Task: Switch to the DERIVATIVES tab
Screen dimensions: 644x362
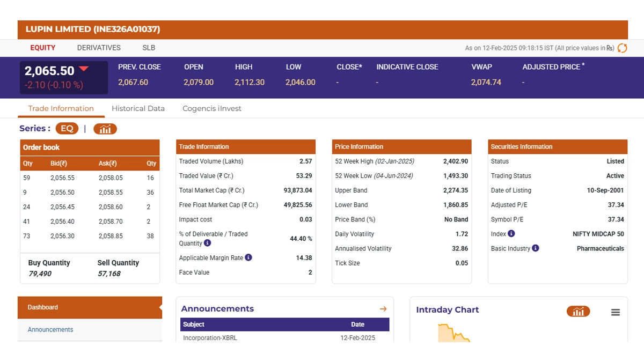Action: (99, 48)
